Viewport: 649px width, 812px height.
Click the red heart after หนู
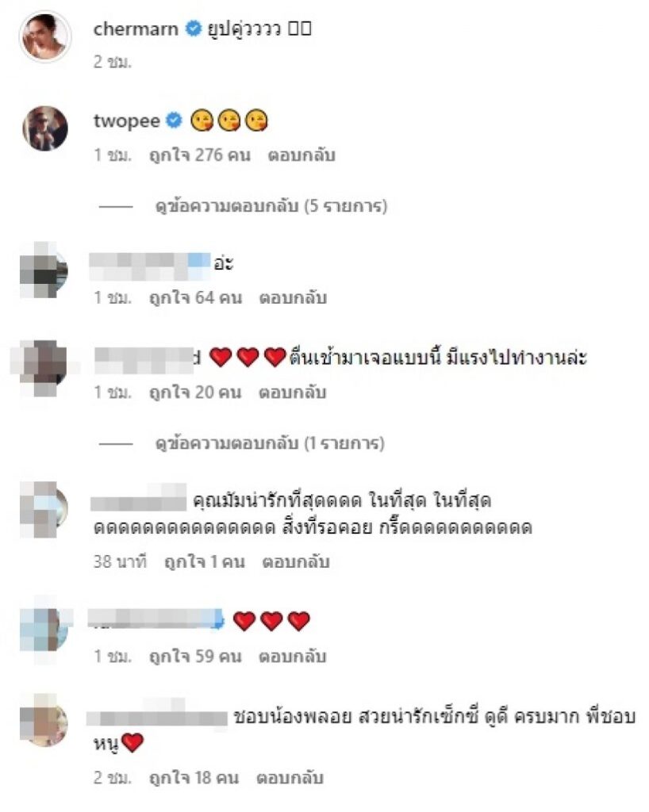[132, 743]
